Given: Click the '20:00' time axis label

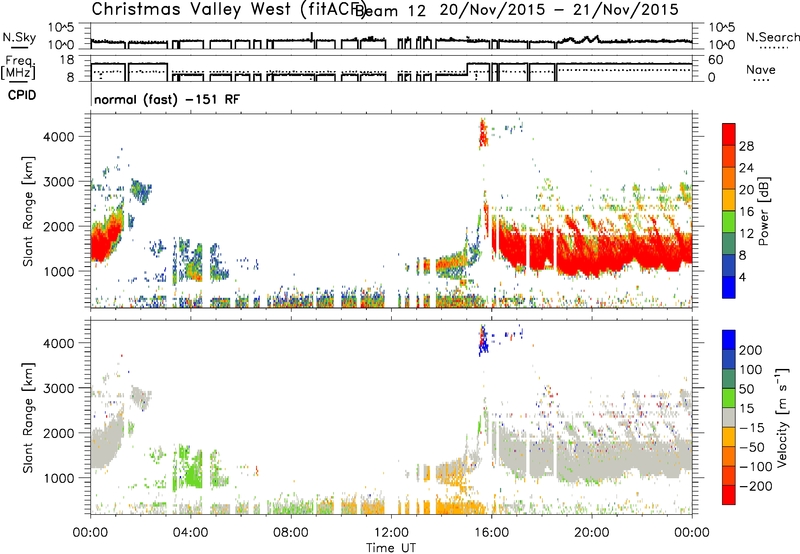Looking at the screenshot, I should (x=591, y=533).
